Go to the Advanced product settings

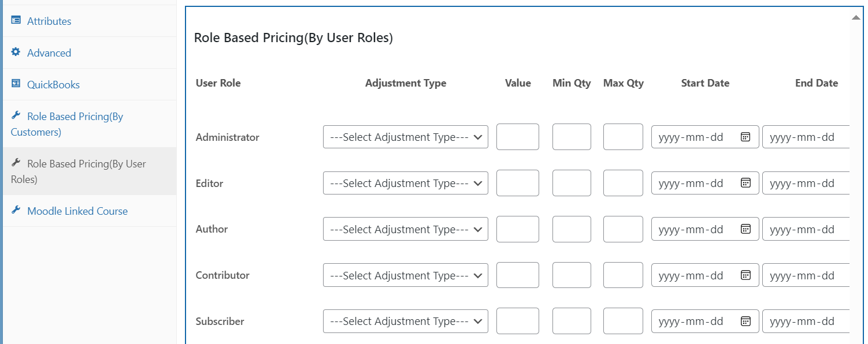coord(49,53)
